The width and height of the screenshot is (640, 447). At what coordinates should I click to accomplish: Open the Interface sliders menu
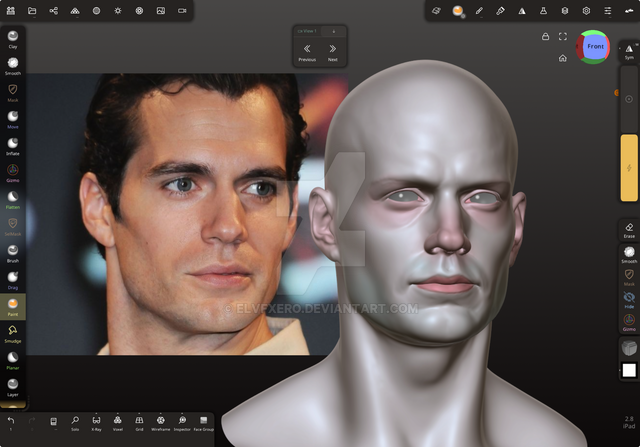[x=608, y=11]
